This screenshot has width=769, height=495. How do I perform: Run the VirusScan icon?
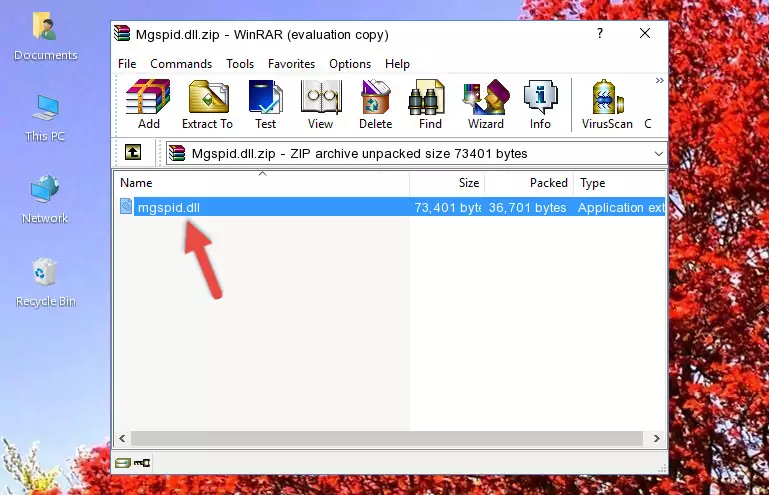coord(607,104)
